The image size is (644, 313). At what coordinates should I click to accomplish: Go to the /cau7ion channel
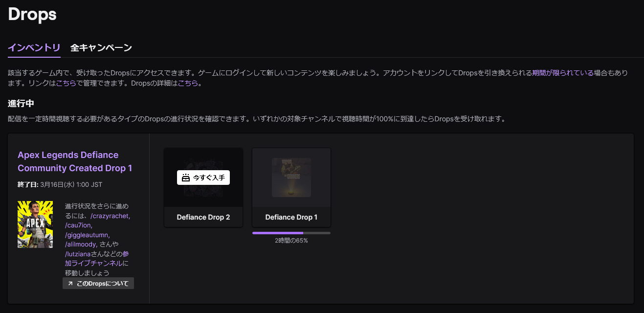pyautogui.click(x=78, y=225)
